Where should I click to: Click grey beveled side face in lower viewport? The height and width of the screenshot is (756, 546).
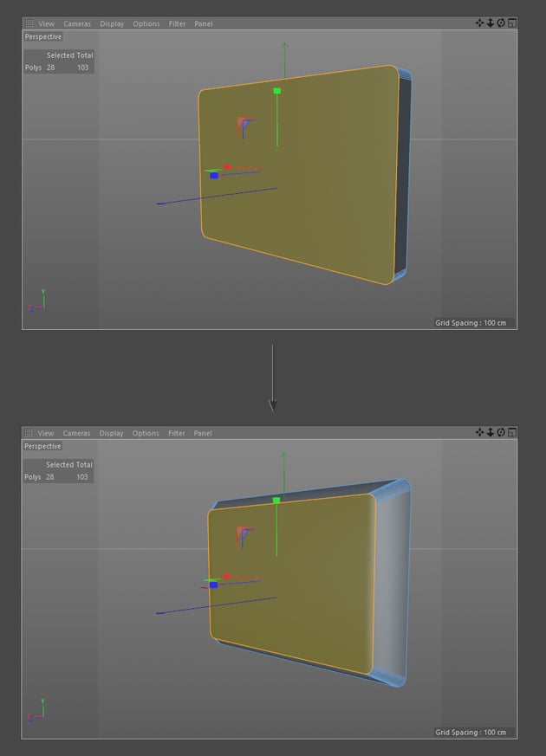[x=392, y=585]
